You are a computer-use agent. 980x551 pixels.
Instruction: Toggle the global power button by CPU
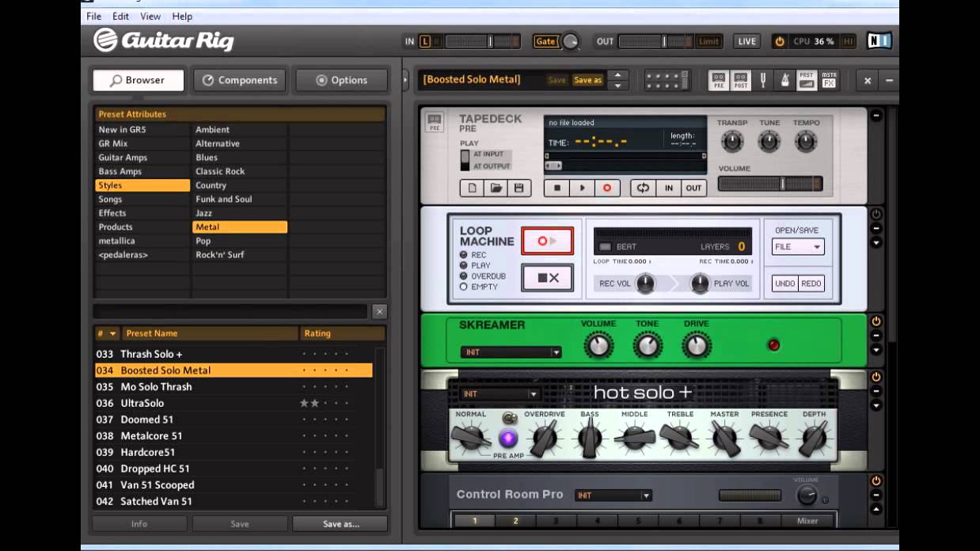[x=780, y=41]
